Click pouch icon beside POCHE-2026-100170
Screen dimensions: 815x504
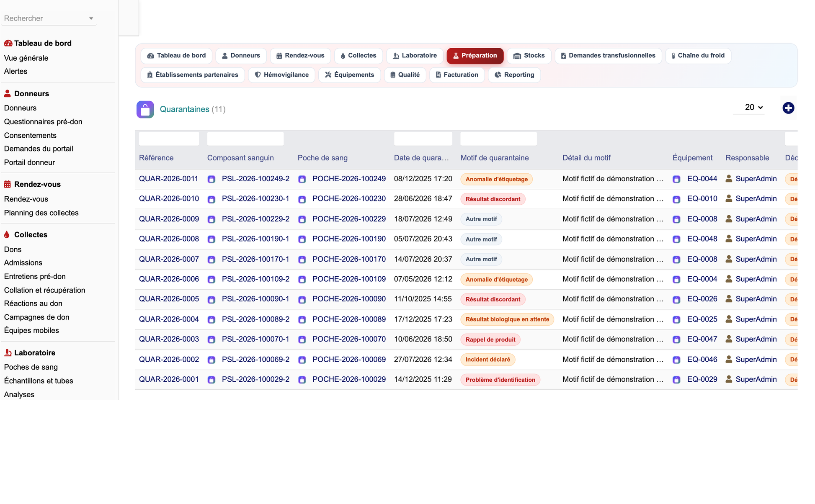[x=302, y=260]
